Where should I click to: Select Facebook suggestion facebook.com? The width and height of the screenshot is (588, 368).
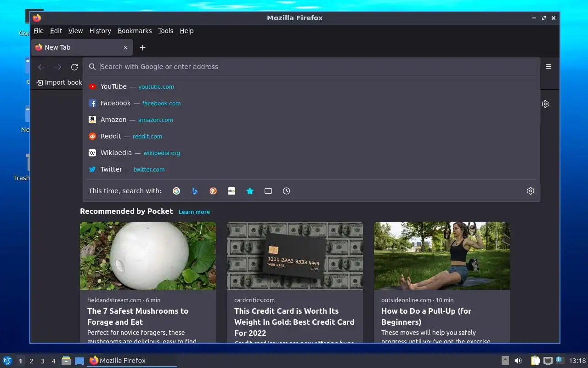click(311, 103)
